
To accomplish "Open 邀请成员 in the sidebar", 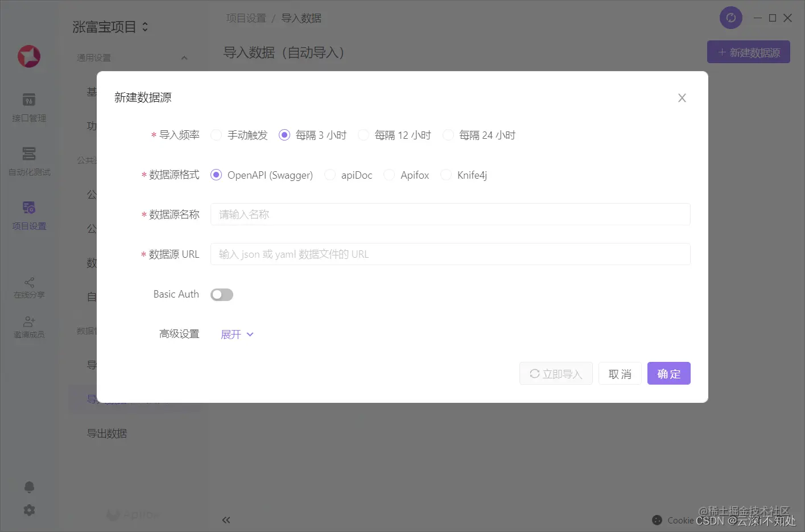I will click(29, 328).
